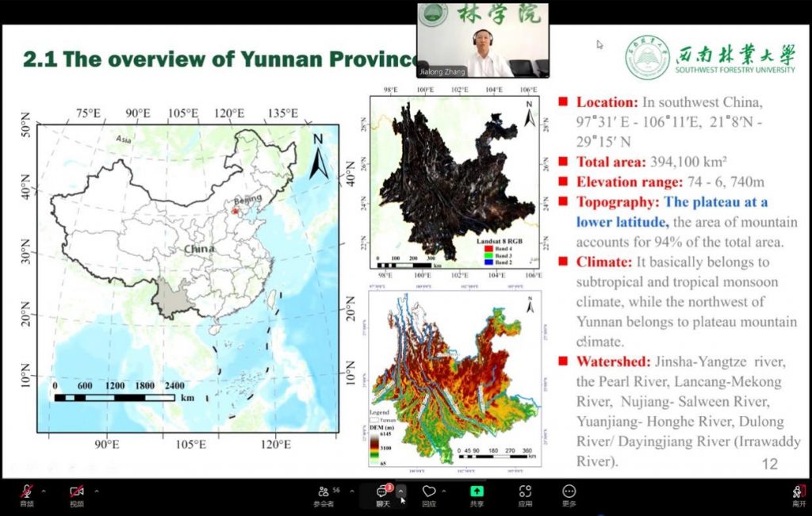This screenshot has height=516, width=812.
Task: Select the speaker's video thumbnail
Action: (x=483, y=40)
